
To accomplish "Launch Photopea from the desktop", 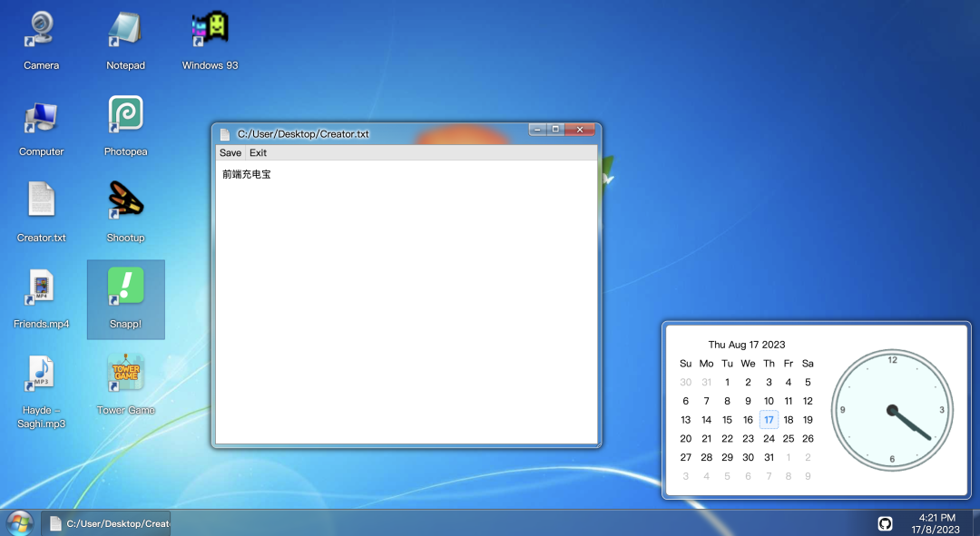I will pyautogui.click(x=125, y=127).
